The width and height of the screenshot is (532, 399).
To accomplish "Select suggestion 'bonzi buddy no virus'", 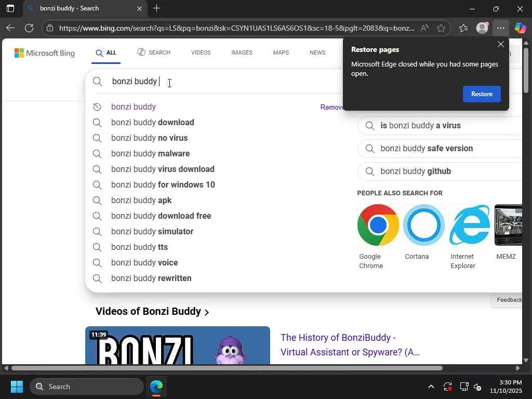I will [149, 138].
